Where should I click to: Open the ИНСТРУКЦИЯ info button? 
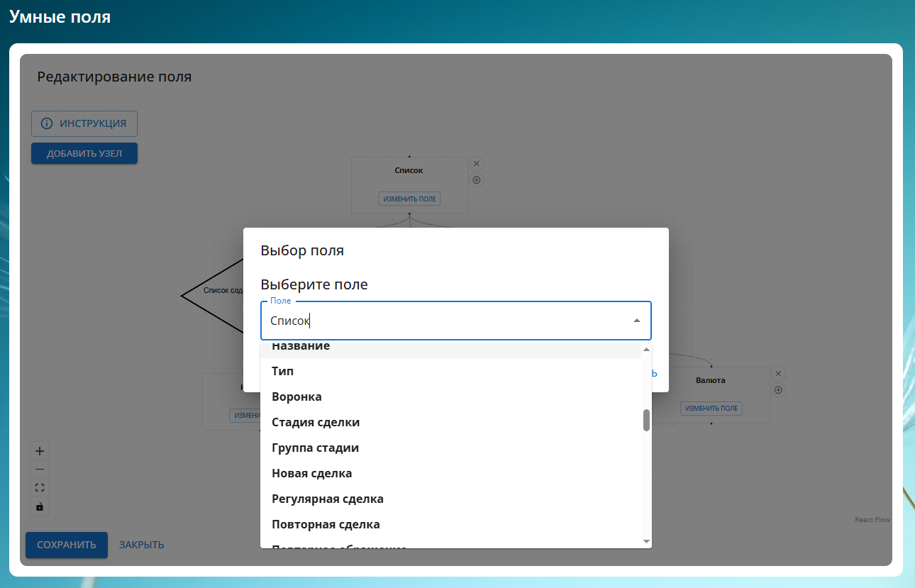click(x=84, y=123)
